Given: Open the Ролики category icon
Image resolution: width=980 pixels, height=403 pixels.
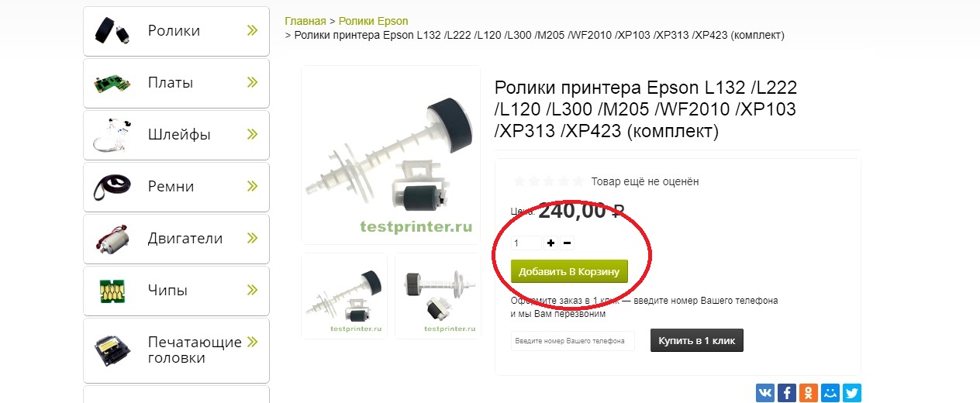Looking at the screenshot, I should point(111,31).
